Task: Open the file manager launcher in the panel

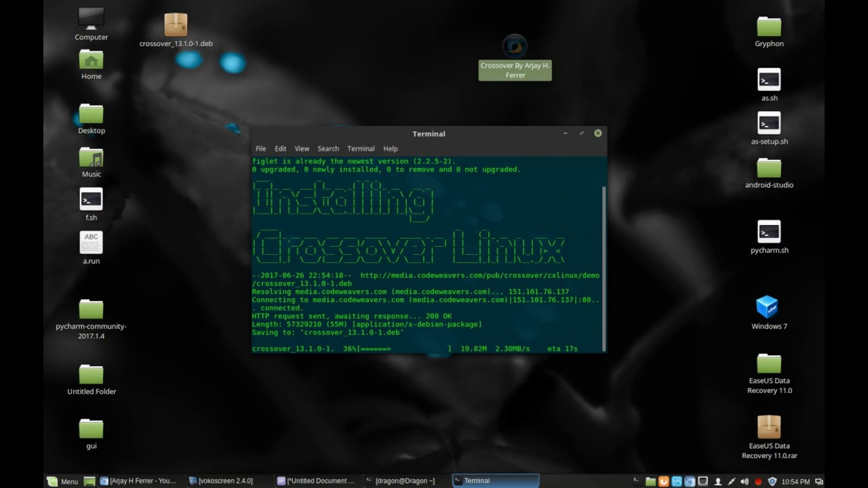Action: click(x=650, y=481)
